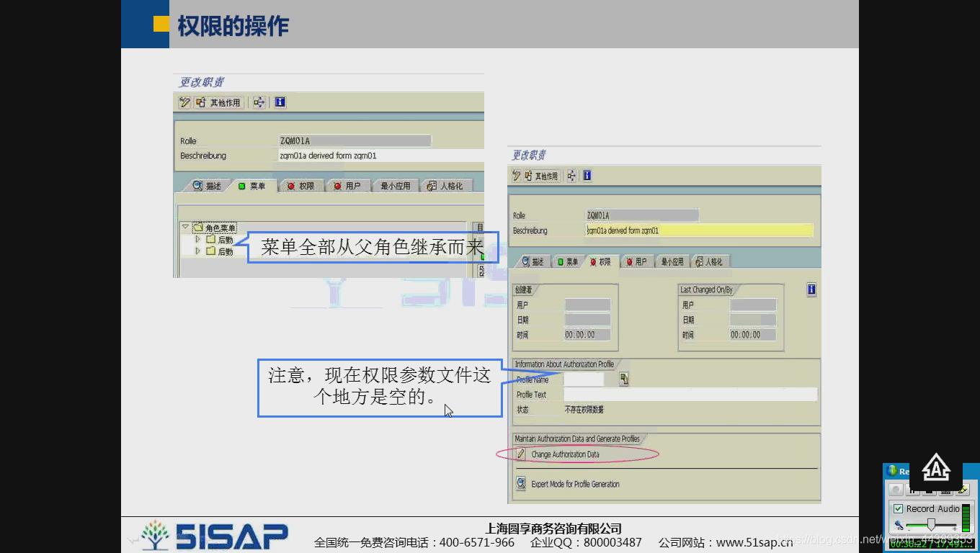Expand the second 后勤 folder

(198, 251)
